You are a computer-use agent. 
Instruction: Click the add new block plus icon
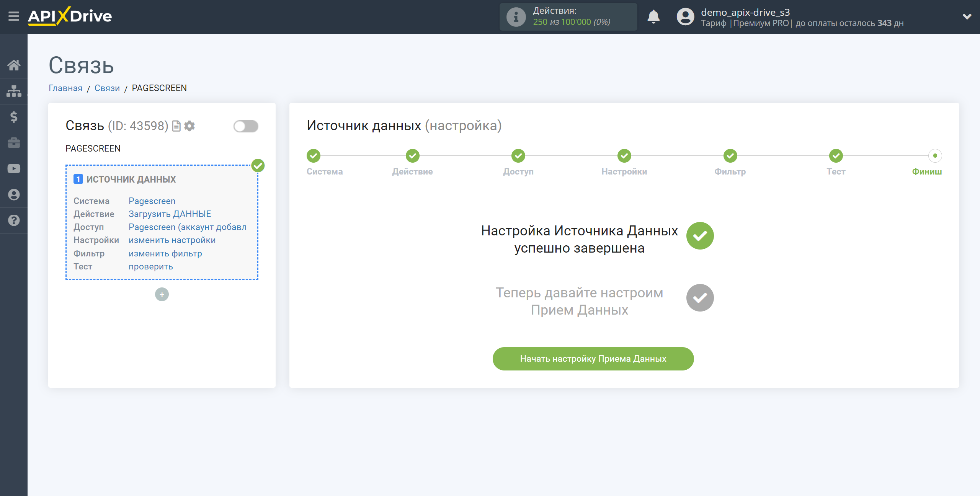[161, 294]
